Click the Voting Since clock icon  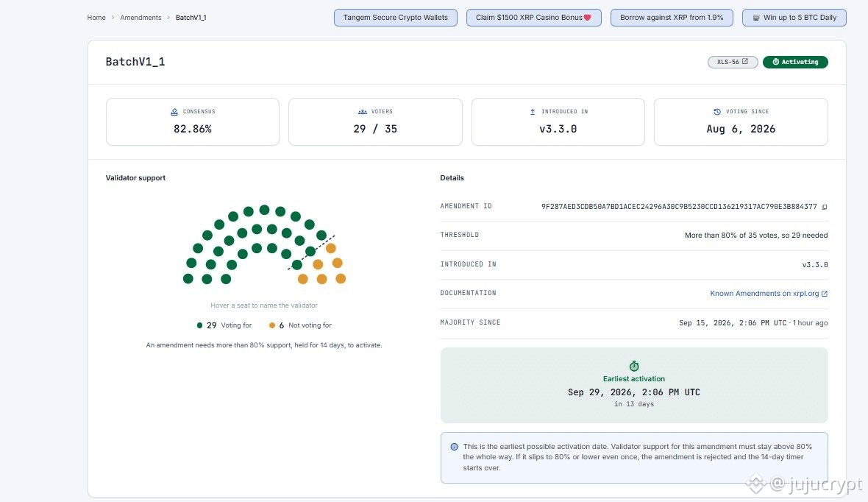(717, 112)
